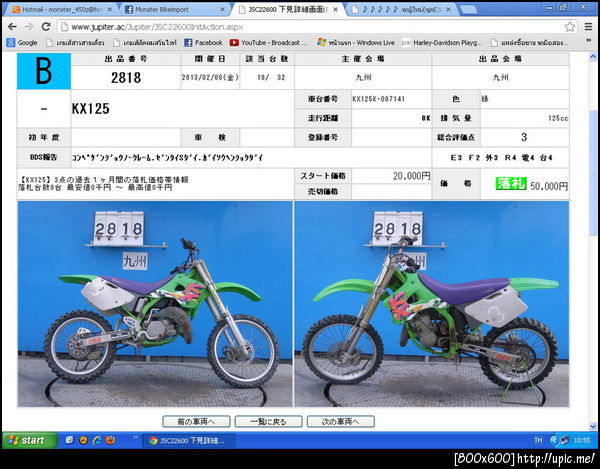Click the address bar URL
Screen dimensions: 600x469
158,27
